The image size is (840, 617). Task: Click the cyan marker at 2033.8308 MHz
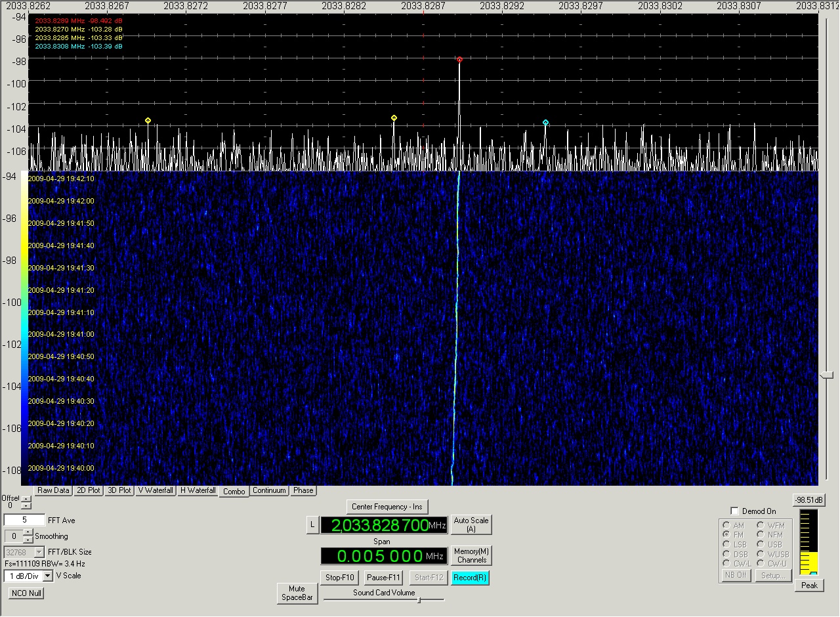[545, 123]
